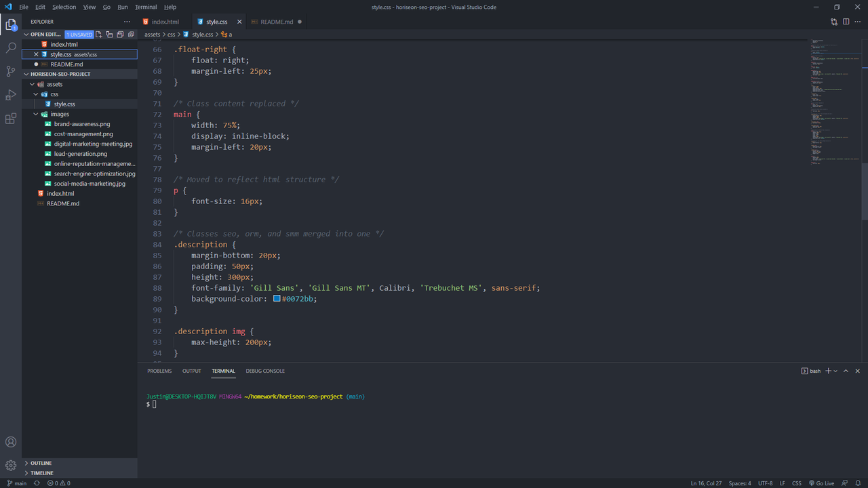868x488 pixels.
Task: Click New Untitled File icon in Open Editors
Action: (x=99, y=34)
